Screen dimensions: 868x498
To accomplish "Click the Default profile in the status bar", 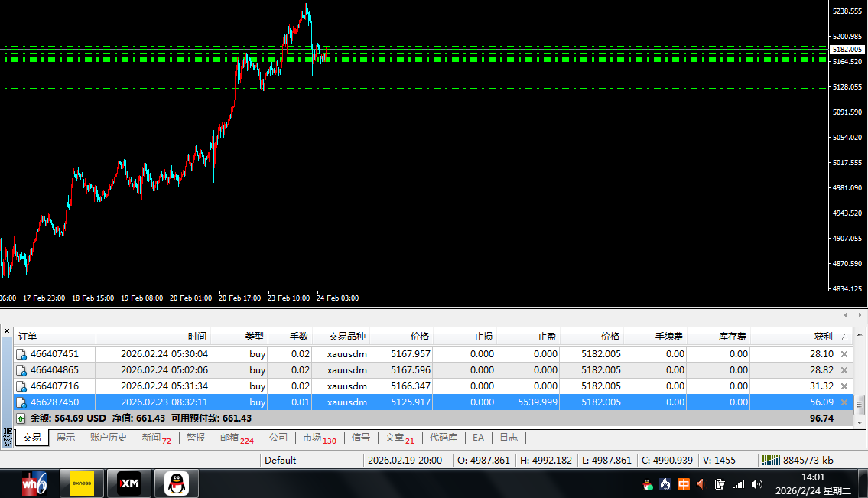I will pos(280,460).
